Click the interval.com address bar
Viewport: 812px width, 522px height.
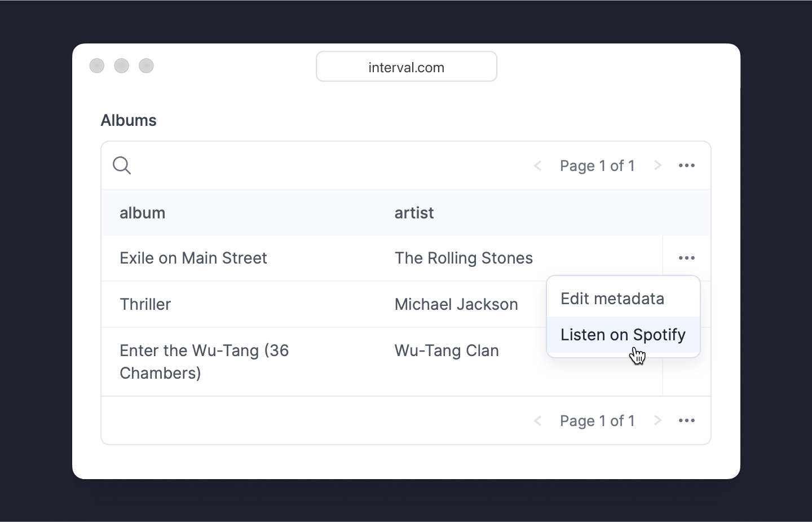(x=406, y=67)
